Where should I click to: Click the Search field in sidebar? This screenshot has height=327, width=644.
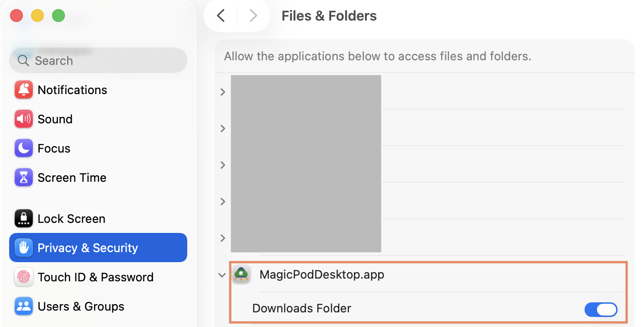(x=98, y=60)
